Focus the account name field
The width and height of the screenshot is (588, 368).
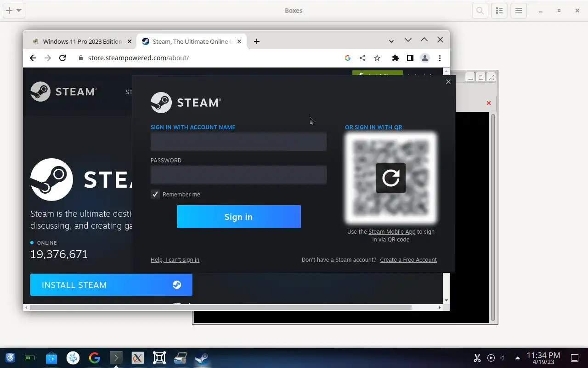coord(238,142)
